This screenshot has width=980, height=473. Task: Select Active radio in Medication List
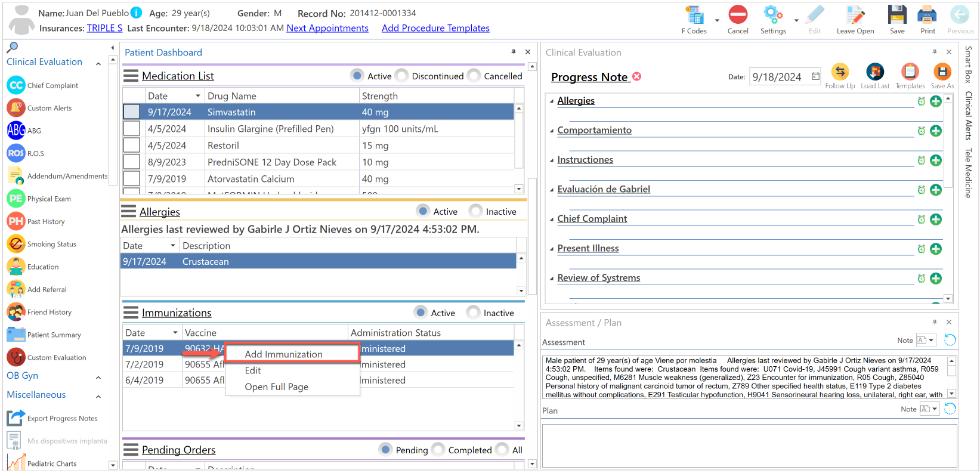357,76
